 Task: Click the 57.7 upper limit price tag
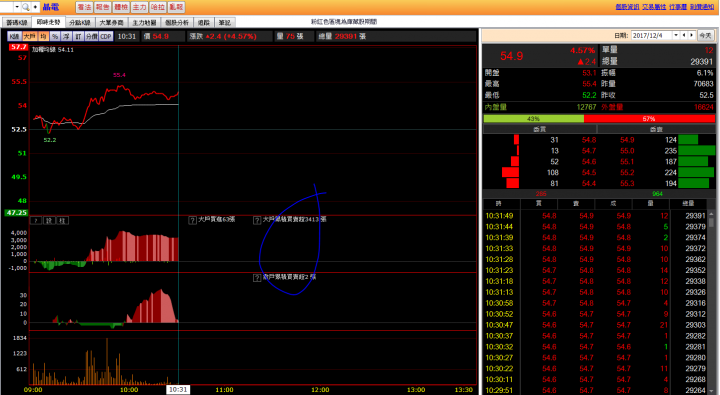click(x=19, y=47)
